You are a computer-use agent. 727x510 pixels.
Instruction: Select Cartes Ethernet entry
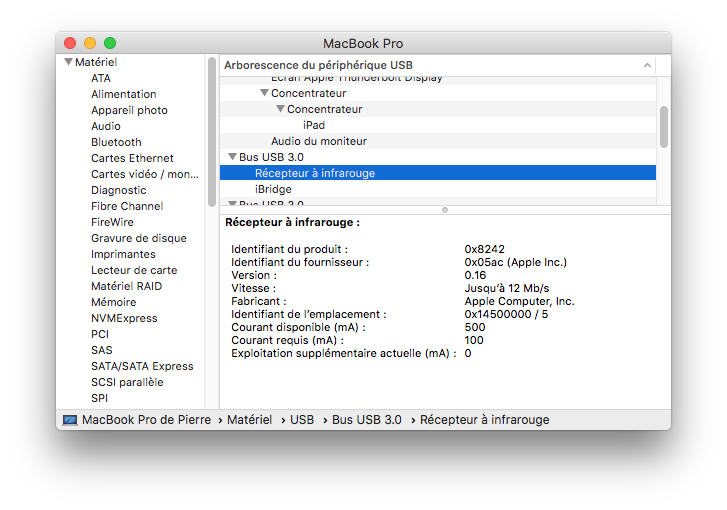point(132,158)
